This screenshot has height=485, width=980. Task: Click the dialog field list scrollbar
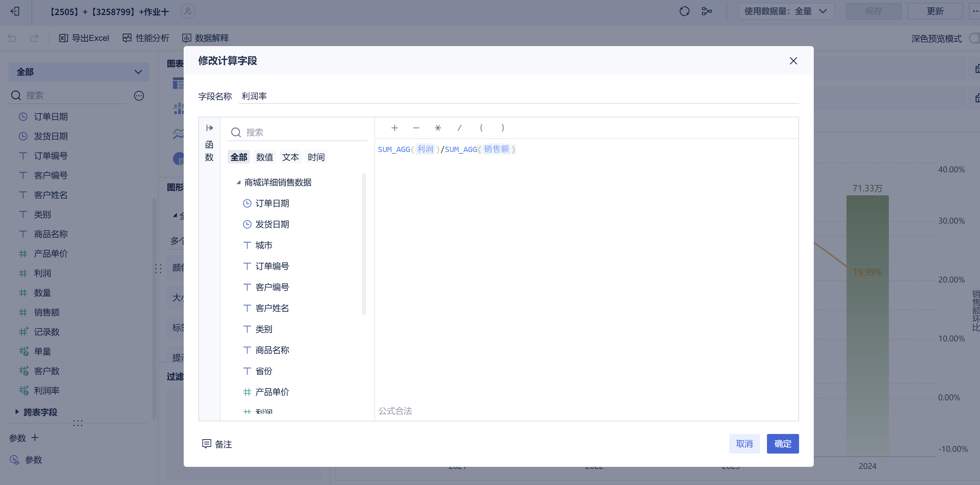(364, 244)
